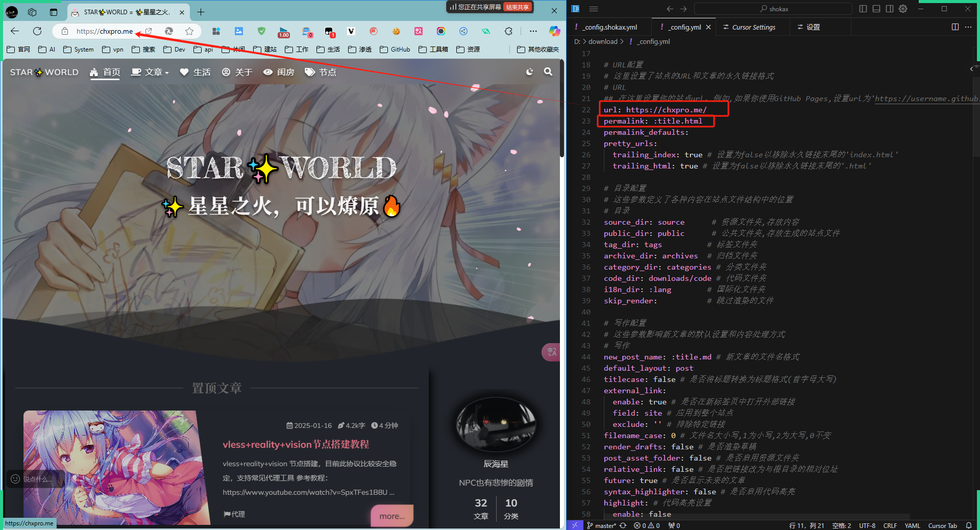This screenshot has width=980, height=530.
Task: Click the download breadcrumb segment
Action: [x=603, y=41]
